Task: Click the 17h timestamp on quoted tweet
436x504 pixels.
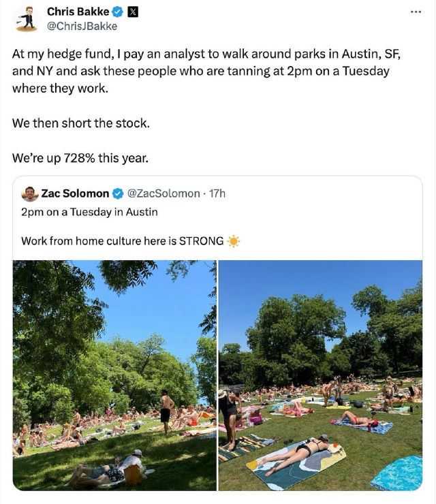Action: click(x=217, y=193)
